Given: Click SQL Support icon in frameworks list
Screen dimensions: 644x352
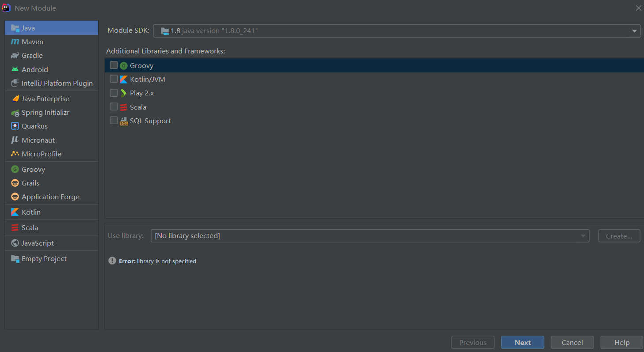Looking at the screenshot, I should pyautogui.click(x=124, y=121).
